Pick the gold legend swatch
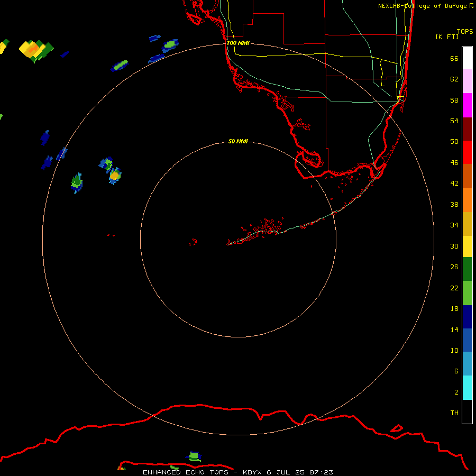Image resolution: width=476 pixels, height=476 pixels. point(467,224)
